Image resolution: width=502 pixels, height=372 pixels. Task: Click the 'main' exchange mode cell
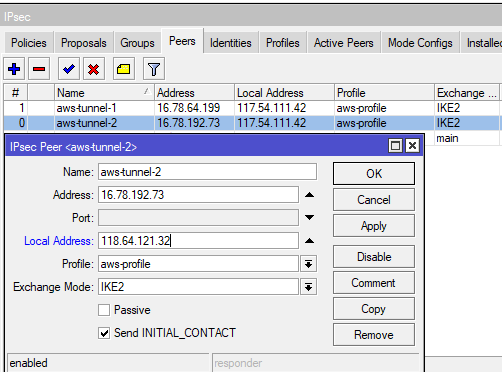(447, 138)
